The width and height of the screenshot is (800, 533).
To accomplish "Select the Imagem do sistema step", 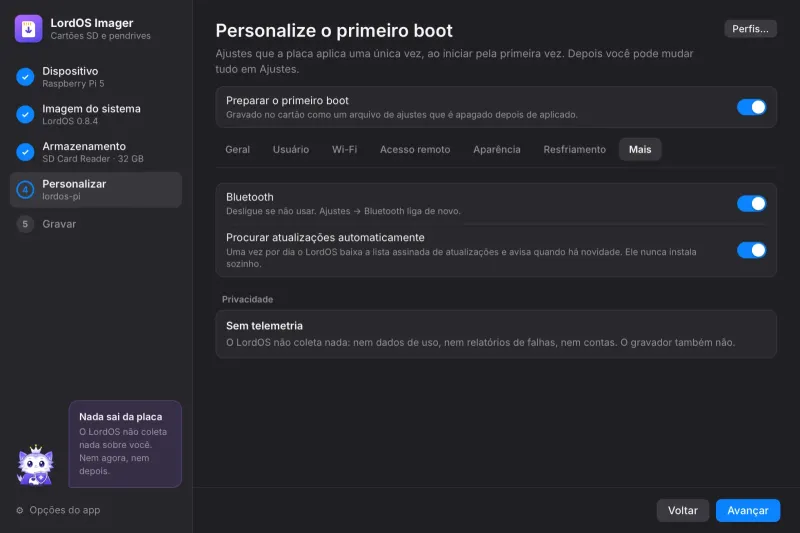I will (x=96, y=114).
